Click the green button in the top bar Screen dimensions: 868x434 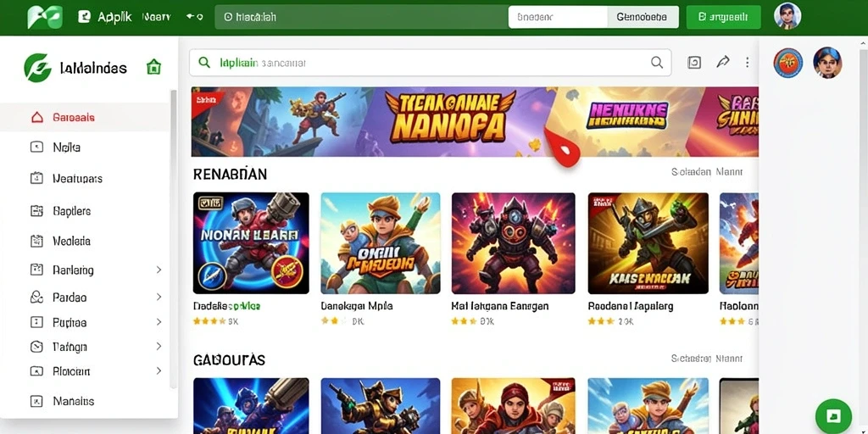(723, 17)
